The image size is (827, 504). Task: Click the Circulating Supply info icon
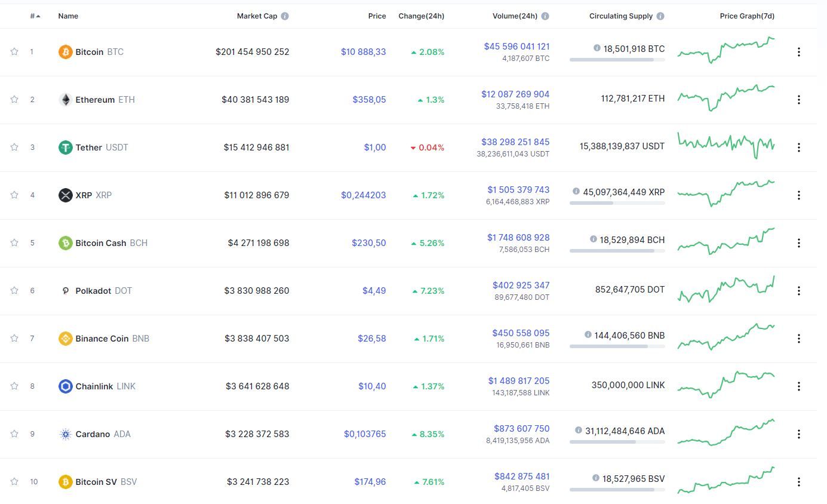660,16
